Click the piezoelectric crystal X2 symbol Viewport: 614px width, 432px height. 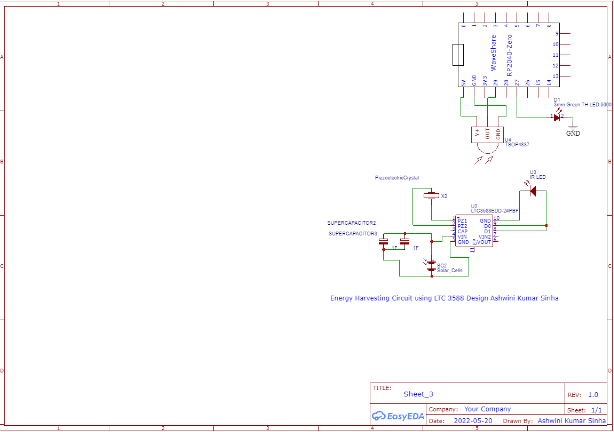coord(431,195)
